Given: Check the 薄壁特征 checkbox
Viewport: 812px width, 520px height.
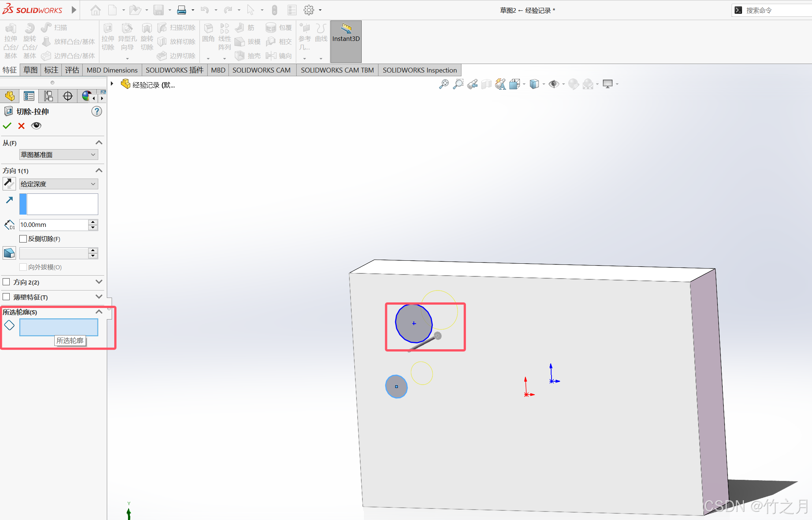Looking at the screenshot, I should tap(6, 297).
